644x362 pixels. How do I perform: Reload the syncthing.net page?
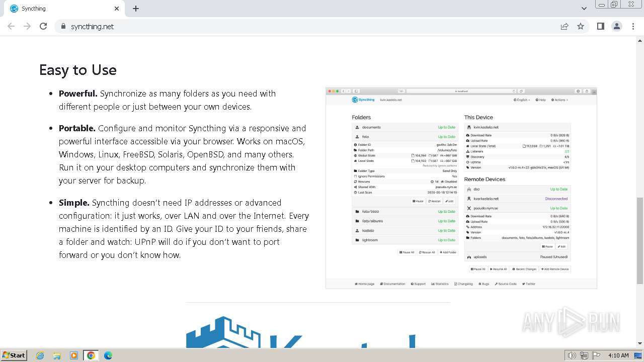click(43, 26)
